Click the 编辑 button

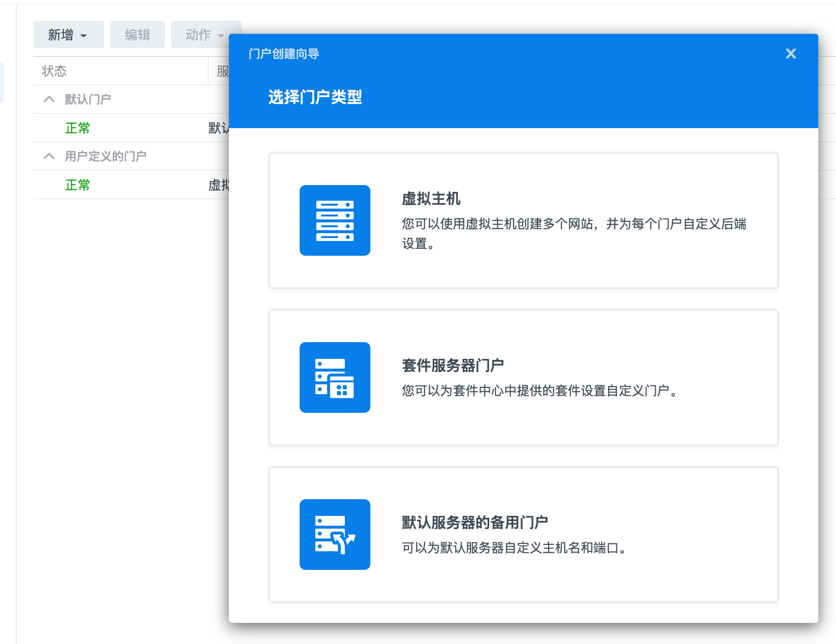coord(138,34)
